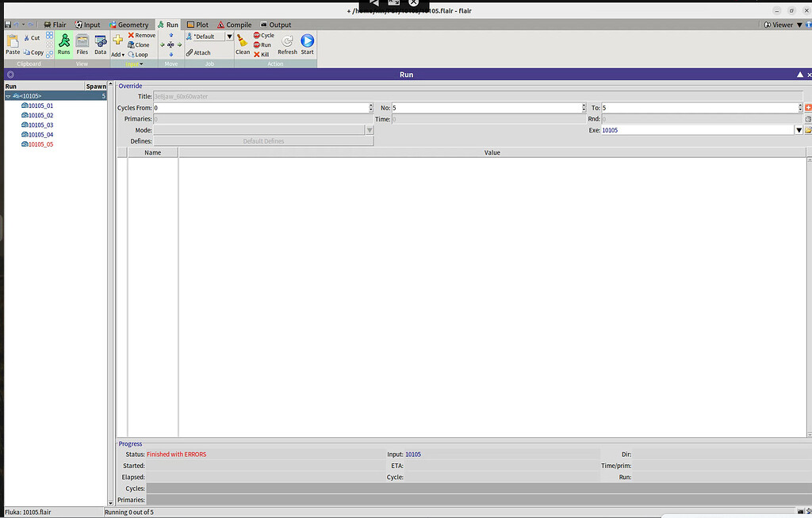Click the Attach paperclip button
The image size is (812, 518).
[199, 53]
